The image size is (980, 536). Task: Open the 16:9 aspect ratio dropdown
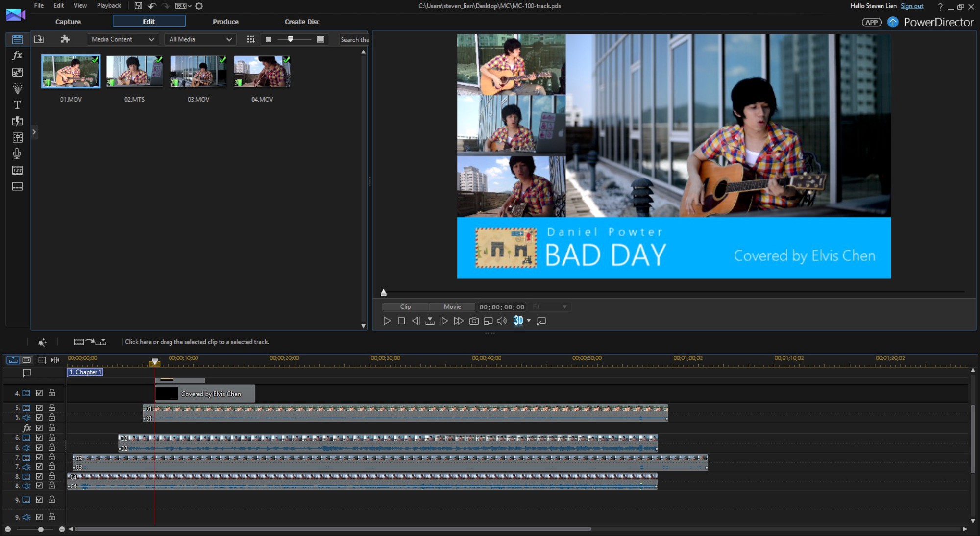tap(183, 6)
